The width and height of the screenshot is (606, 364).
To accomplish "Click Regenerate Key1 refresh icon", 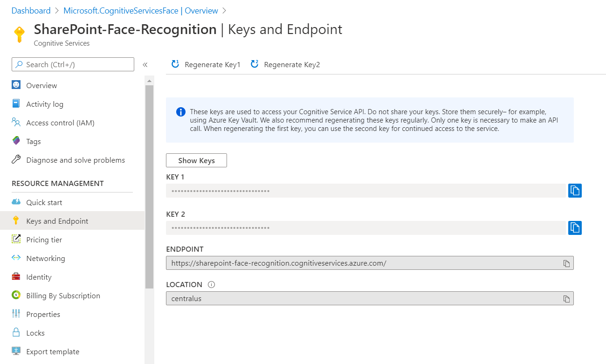I will [x=175, y=64].
